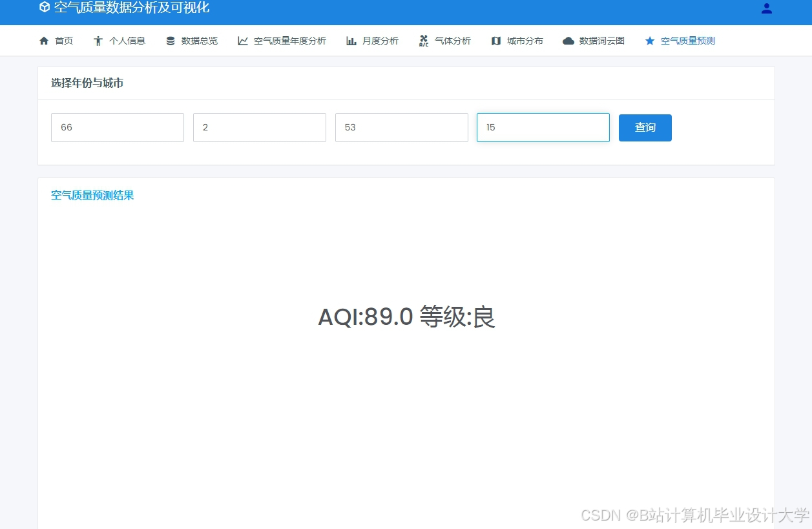Image resolution: width=812 pixels, height=529 pixels.
Task: Click the map icon for 城市分布
Action: (496, 40)
